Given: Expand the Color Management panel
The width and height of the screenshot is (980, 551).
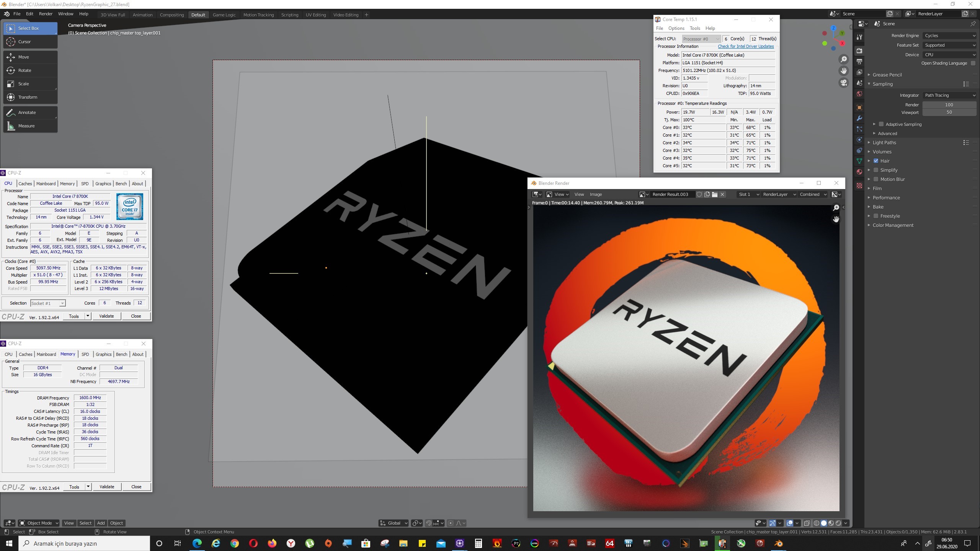Looking at the screenshot, I should [x=893, y=225].
